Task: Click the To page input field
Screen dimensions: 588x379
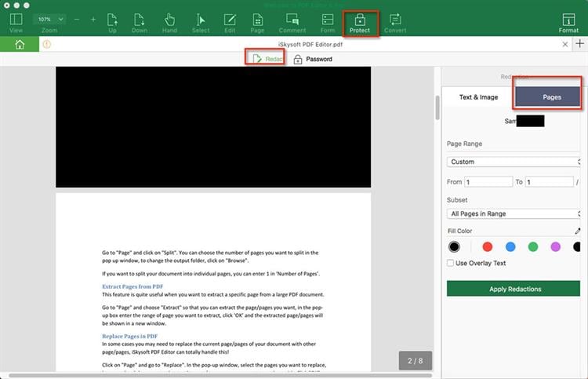Action: tap(549, 182)
